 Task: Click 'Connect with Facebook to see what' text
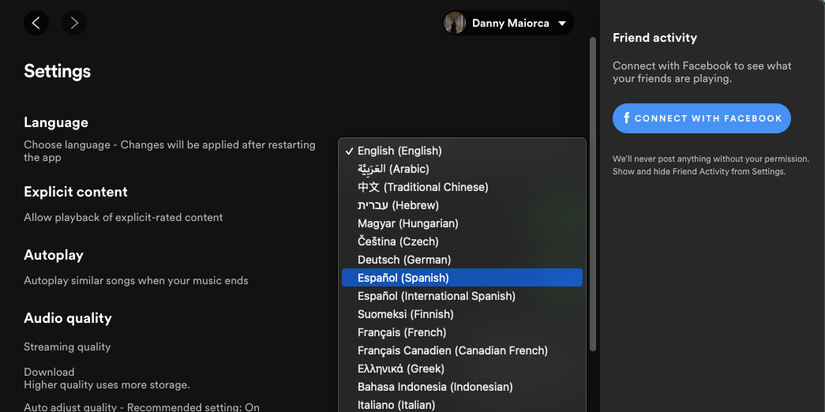coord(702,66)
